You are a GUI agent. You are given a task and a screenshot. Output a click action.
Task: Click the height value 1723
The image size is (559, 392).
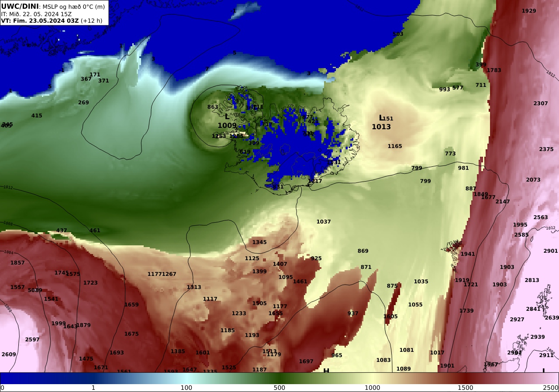tap(90, 283)
